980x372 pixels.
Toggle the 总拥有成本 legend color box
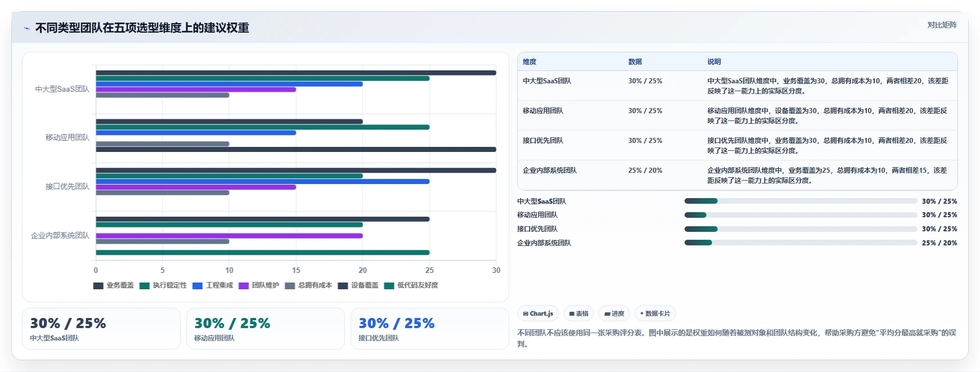(x=290, y=286)
